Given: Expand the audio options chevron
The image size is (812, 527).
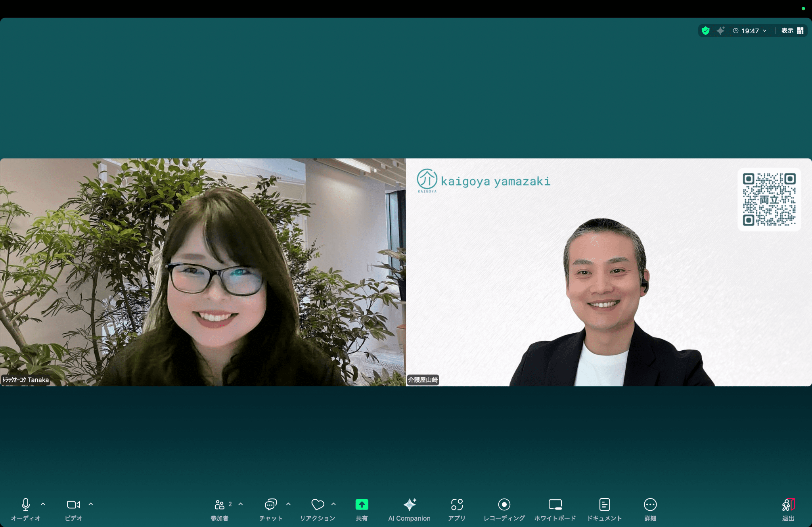Looking at the screenshot, I should coord(43,504).
